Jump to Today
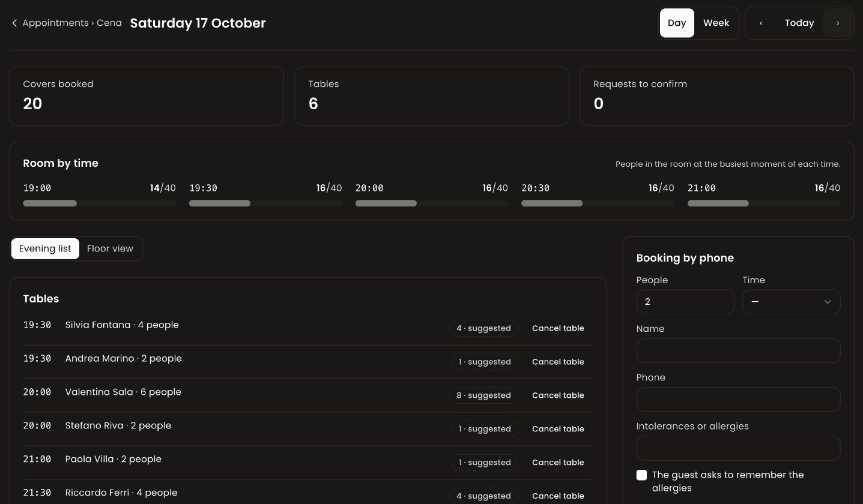The height and width of the screenshot is (504, 863). (799, 23)
